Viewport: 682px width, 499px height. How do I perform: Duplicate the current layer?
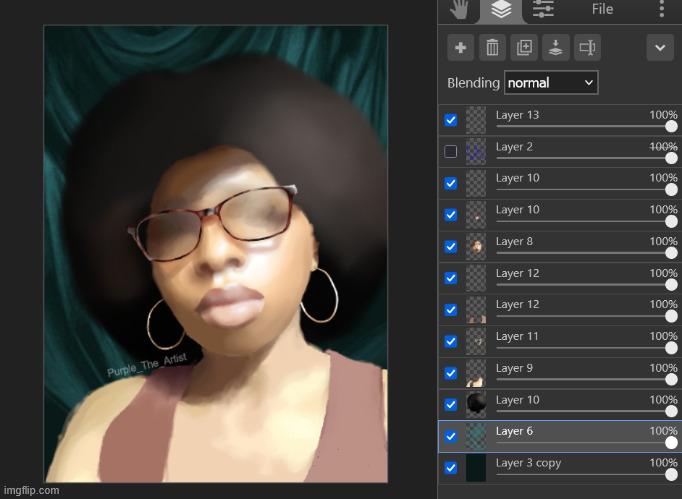coord(524,47)
